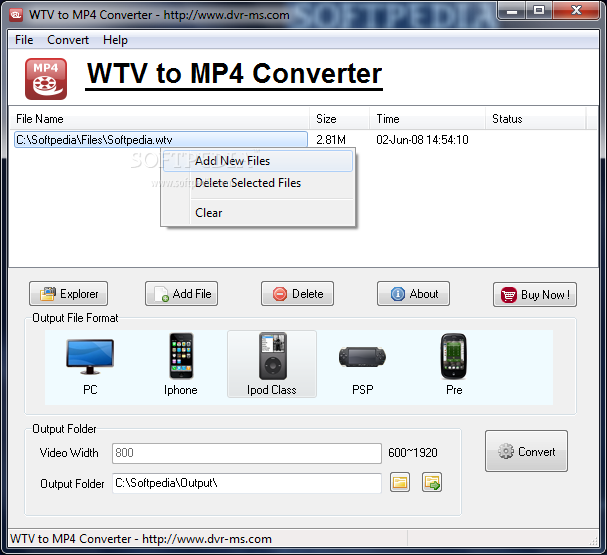Screen dimensions: 607x555
Task: Click the Output Folder path field
Action: [247, 483]
